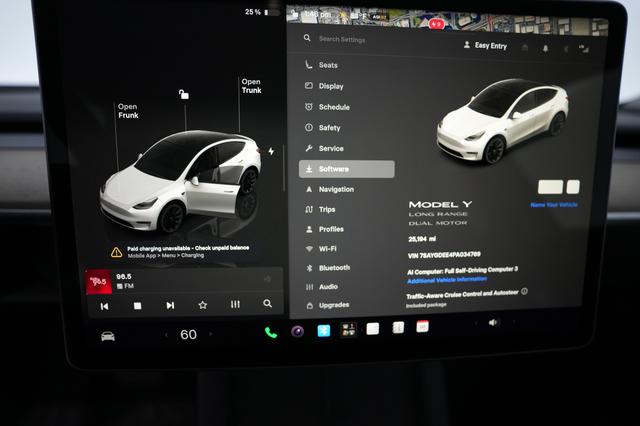The width and height of the screenshot is (640, 426).
Task: Open vehicle controls with the car icon
Action: pos(108,336)
